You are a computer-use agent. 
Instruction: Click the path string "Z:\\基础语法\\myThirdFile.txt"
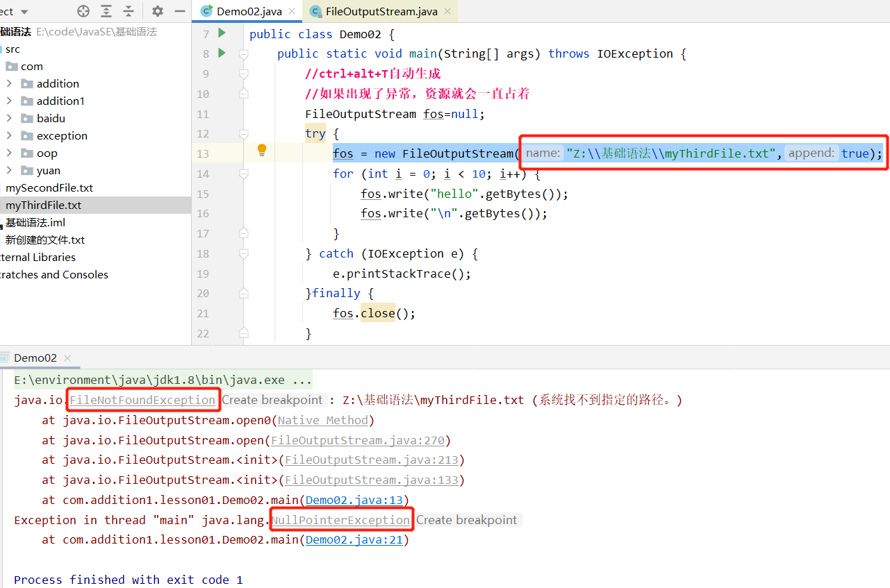[x=670, y=153]
